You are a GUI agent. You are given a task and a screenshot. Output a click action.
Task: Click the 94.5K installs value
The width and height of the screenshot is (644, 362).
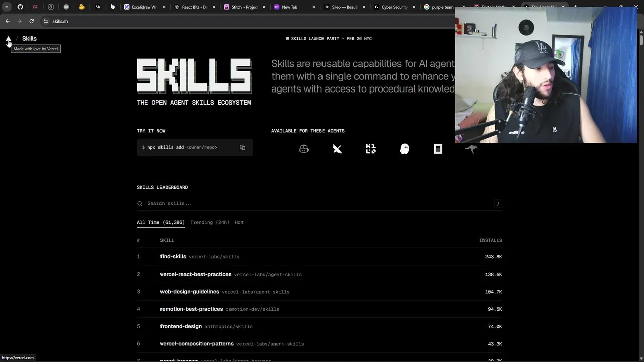[495, 309]
